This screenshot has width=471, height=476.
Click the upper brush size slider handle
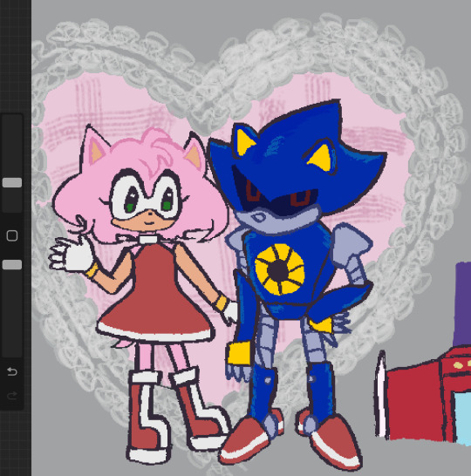pyautogui.click(x=12, y=183)
